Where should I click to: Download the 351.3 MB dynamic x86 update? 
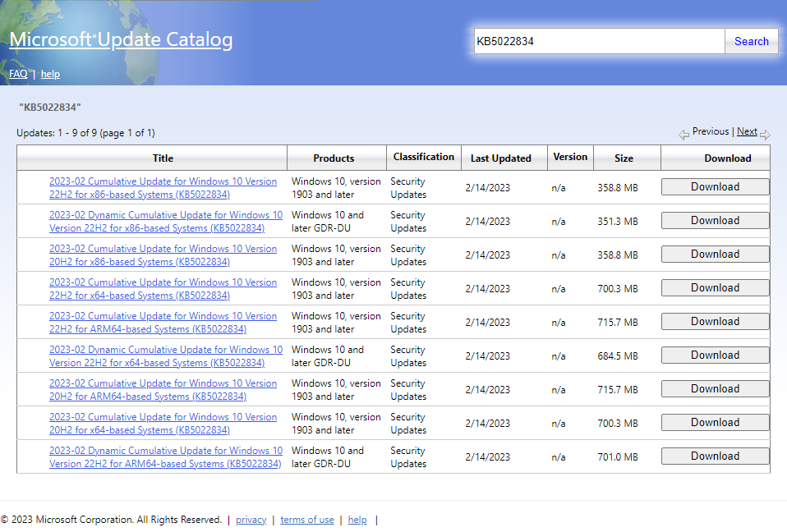coord(716,220)
